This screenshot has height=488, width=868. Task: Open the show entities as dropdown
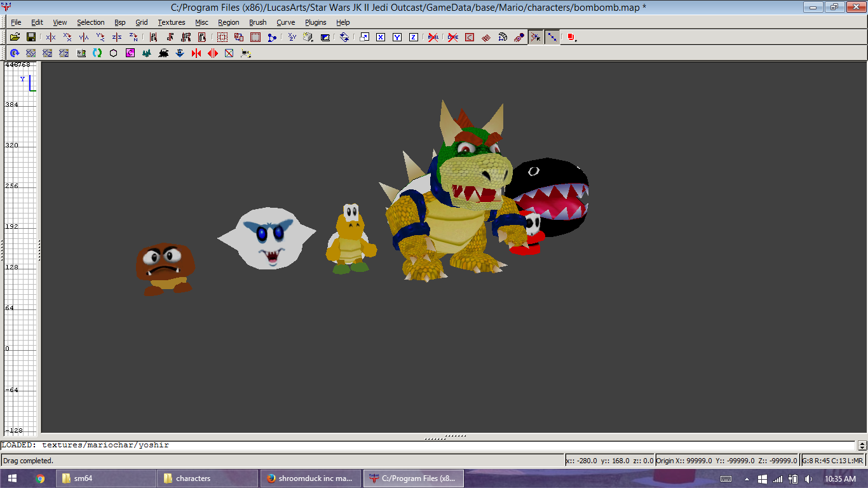tap(571, 37)
